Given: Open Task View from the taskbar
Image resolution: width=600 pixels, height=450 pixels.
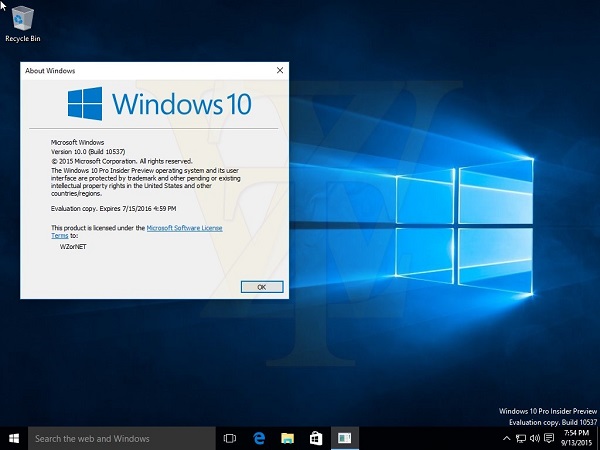Looking at the screenshot, I should 229,438.
